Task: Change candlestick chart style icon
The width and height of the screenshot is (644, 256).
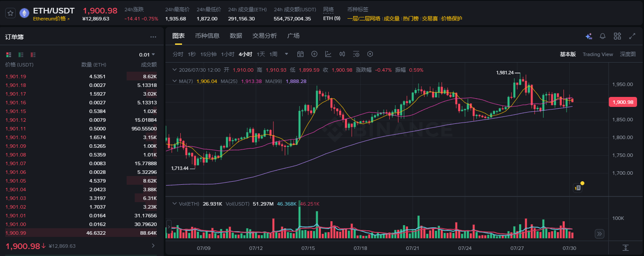Action: click(342, 54)
